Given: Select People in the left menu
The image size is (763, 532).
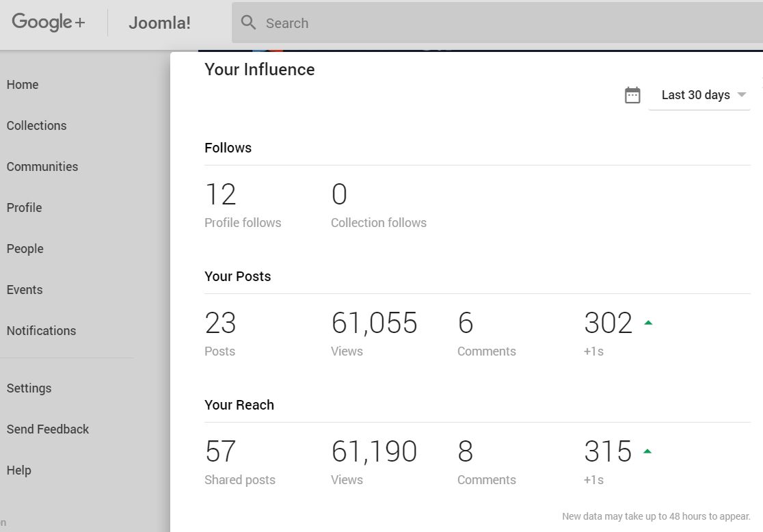Looking at the screenshot, I should [25, 249].
